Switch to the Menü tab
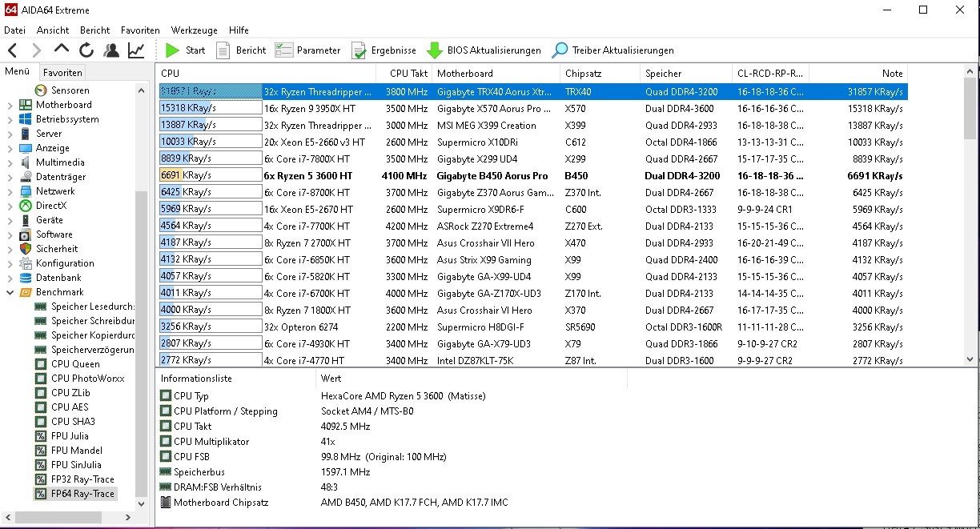The width and height of the screenshot is (980, 529). pos(18,72)
